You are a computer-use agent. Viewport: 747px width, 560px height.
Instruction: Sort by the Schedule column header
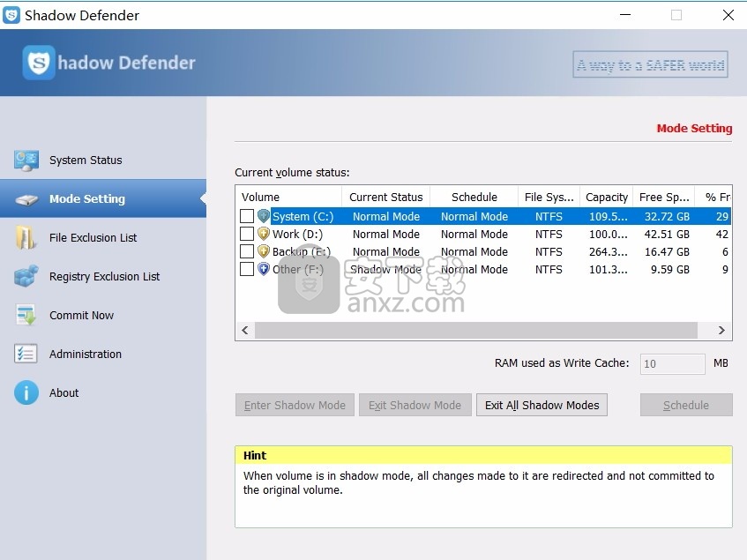pos(474,198)
